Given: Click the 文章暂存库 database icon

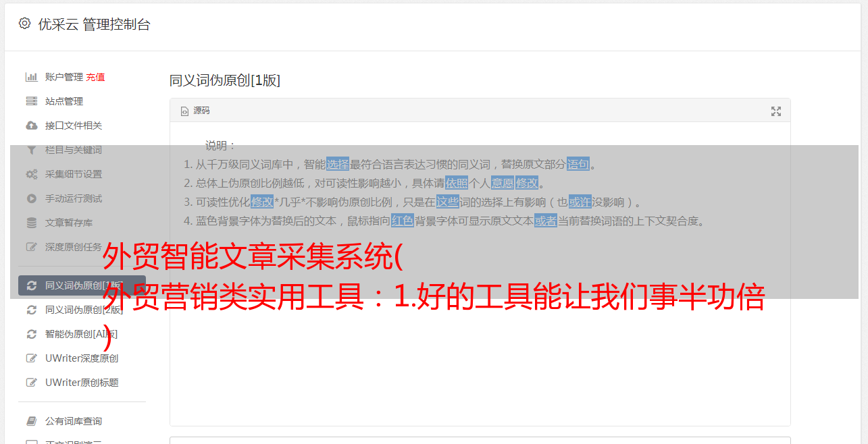Looking at the screenshot, I should click(x=31, y=223).
